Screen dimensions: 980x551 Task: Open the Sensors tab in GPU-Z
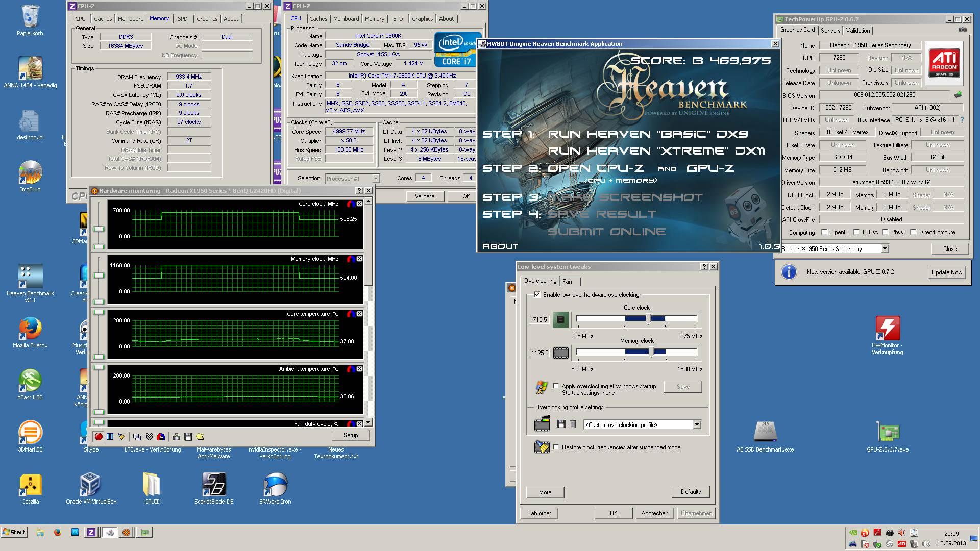[830, 31]
